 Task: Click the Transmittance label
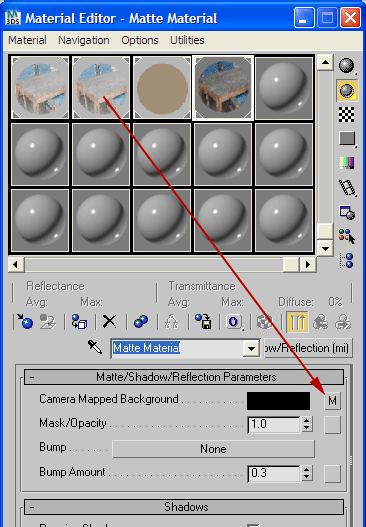[202, 286]
